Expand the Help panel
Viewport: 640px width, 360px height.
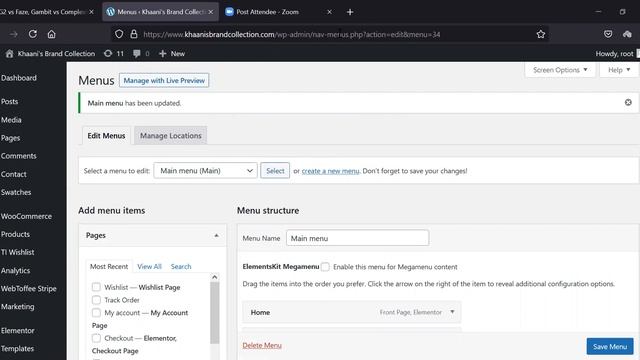click(619, 70)
